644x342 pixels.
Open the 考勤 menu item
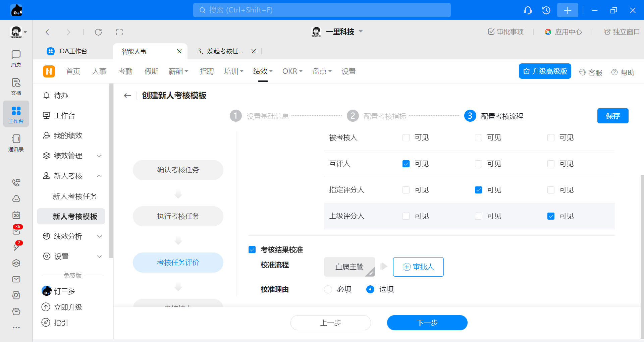[125, 71]
